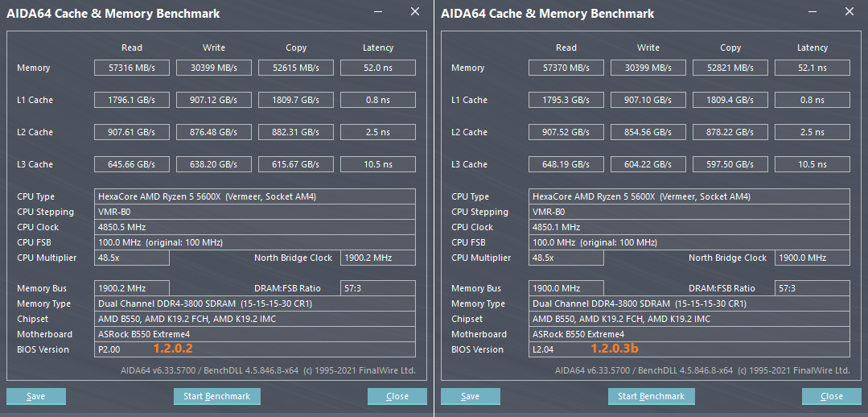Viewport: 868px width, 417px height.
Task: Click the BIOS Version field showing L2.04
Action: (x=689, y=349)
